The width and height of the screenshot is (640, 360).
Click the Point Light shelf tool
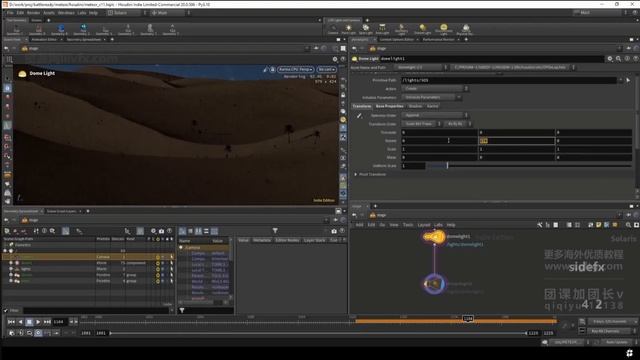pos(349,29)
